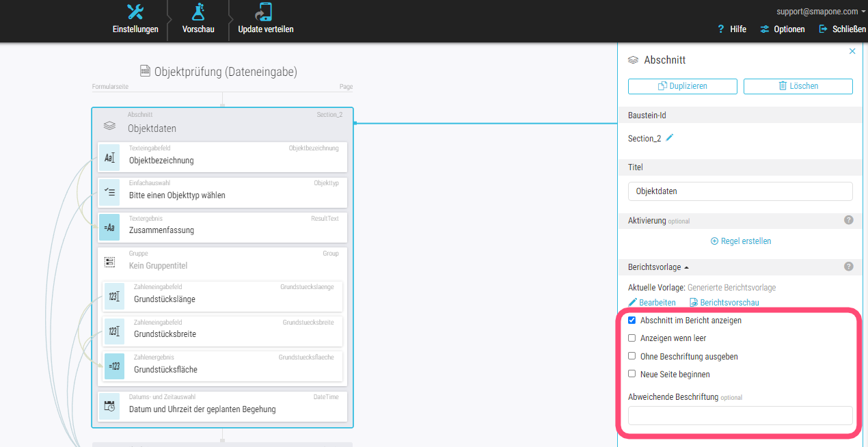Click Generierte Berichtsvorlage link
The height and width of the screenshot is (447, 868).
[x=731, y=288]
